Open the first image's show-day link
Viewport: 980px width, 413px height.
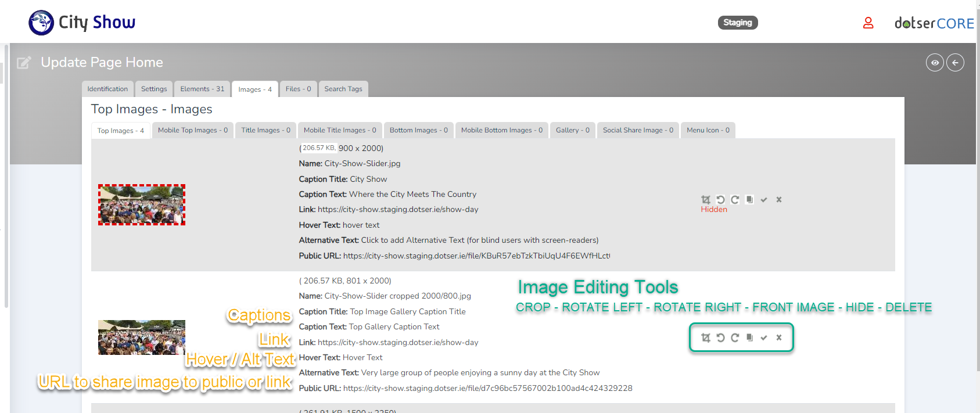click(x=398, y=210)
